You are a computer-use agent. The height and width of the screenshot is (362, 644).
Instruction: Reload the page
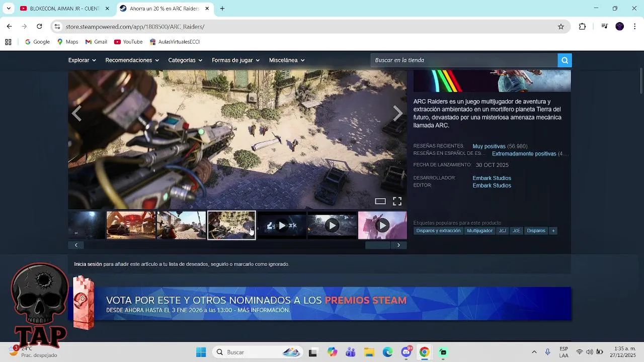point(39,27)
